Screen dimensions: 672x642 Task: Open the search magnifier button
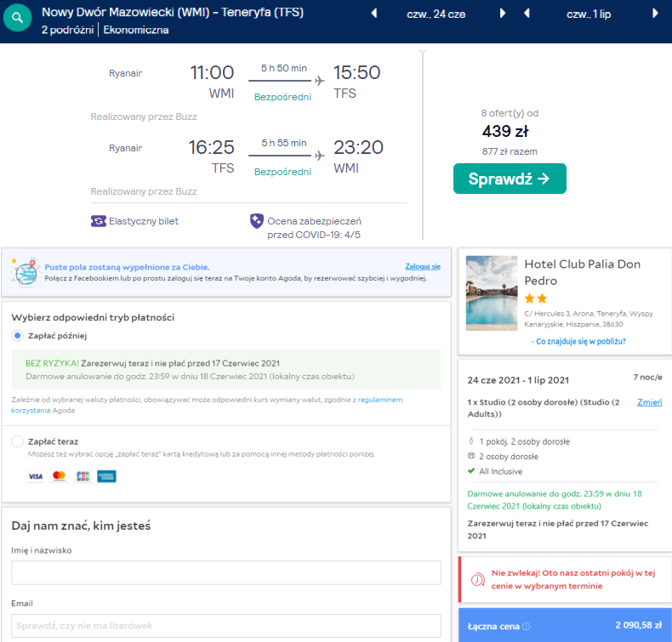tap(17, 18)
